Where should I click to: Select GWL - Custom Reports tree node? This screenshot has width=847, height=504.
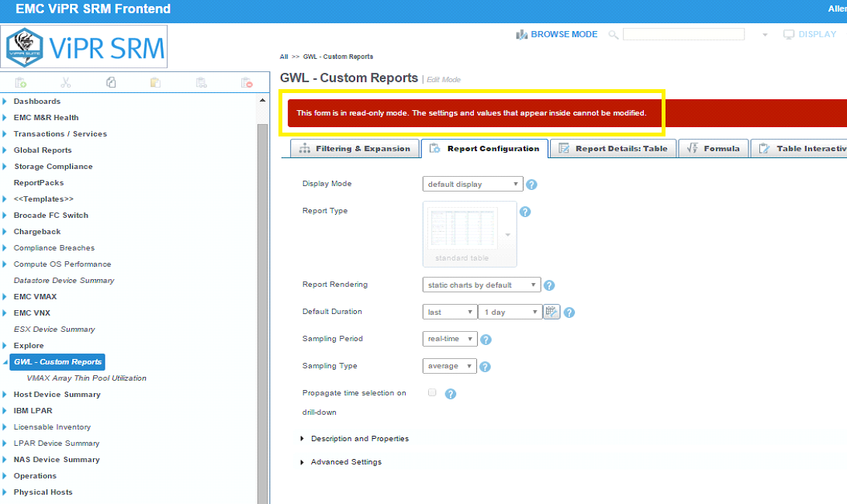[58, 362]
